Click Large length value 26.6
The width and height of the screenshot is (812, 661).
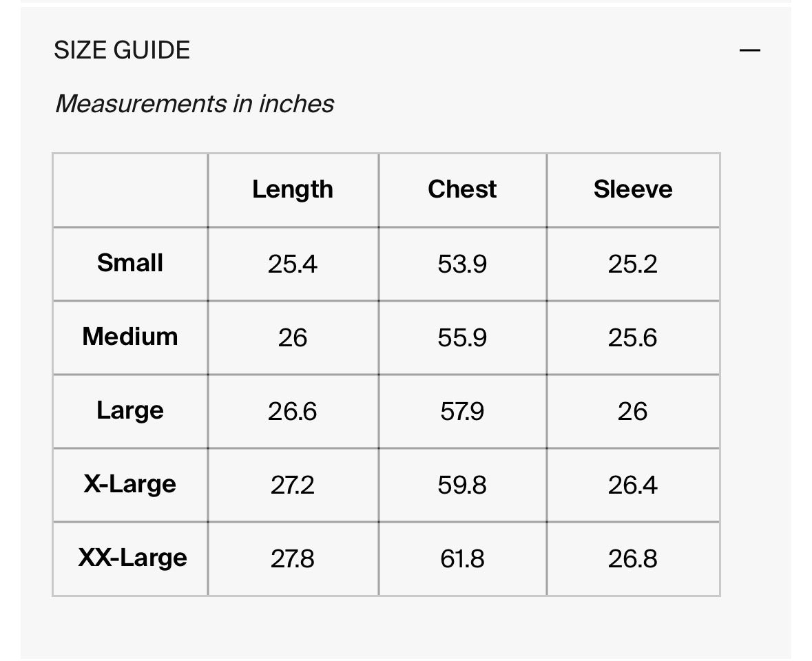(x=293, y=412)
